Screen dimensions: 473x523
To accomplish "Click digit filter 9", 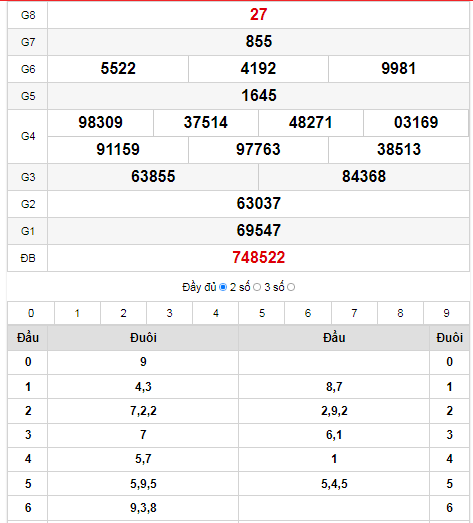I will [x=446, y=313].
